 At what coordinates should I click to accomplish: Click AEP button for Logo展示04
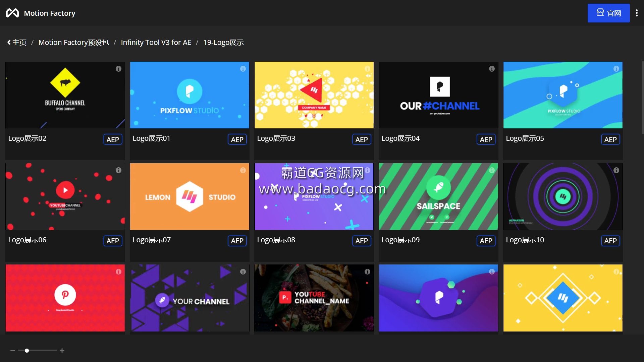486,139
